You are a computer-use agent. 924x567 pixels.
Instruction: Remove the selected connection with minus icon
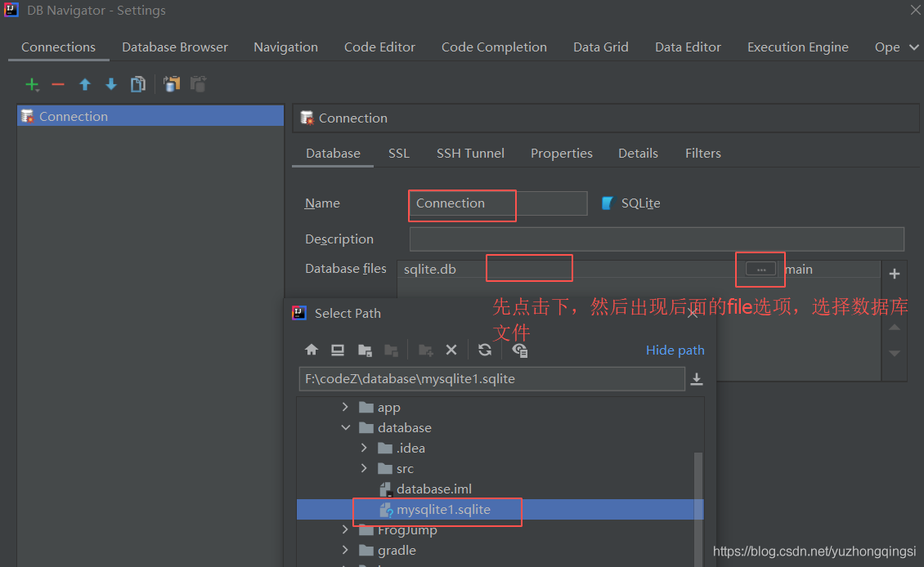[x=58, y=84]
